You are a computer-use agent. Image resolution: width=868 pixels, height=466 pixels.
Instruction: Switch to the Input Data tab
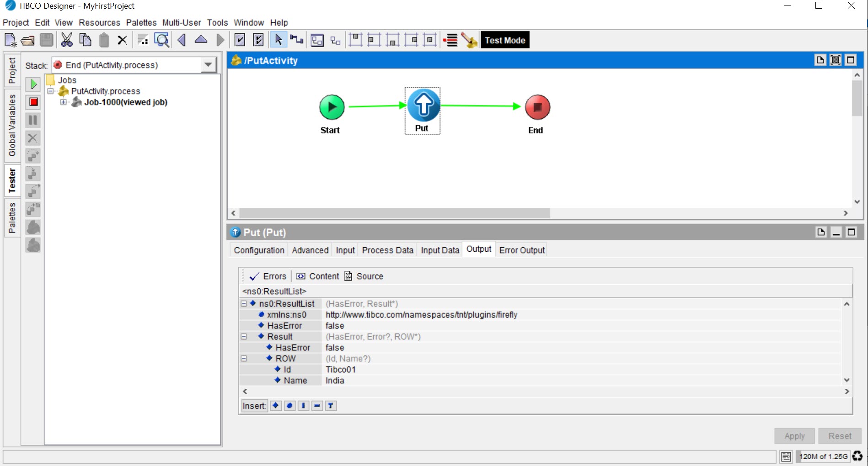point(439,250)
